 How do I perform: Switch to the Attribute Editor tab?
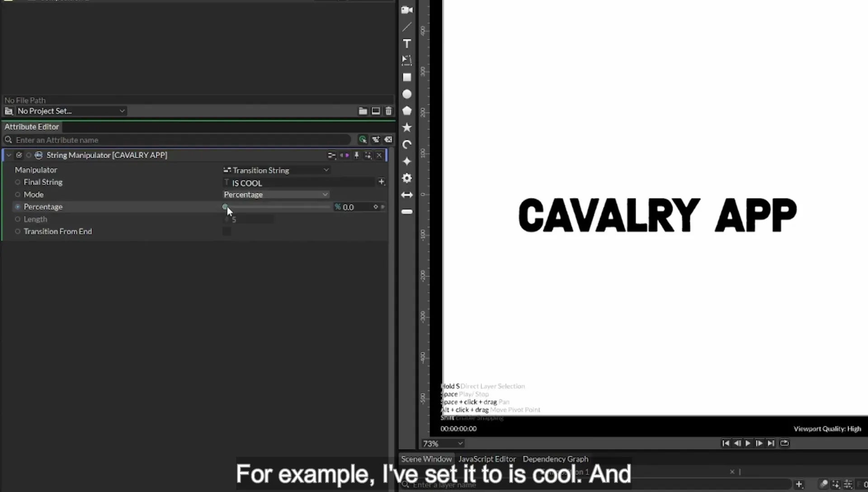tap(32, 127)
